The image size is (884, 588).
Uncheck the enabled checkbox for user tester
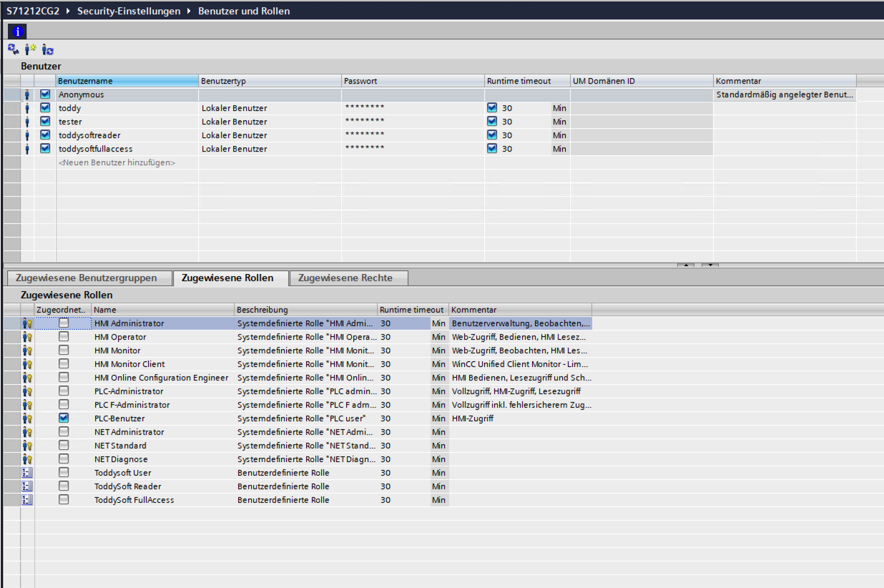(x=45, y=122)
